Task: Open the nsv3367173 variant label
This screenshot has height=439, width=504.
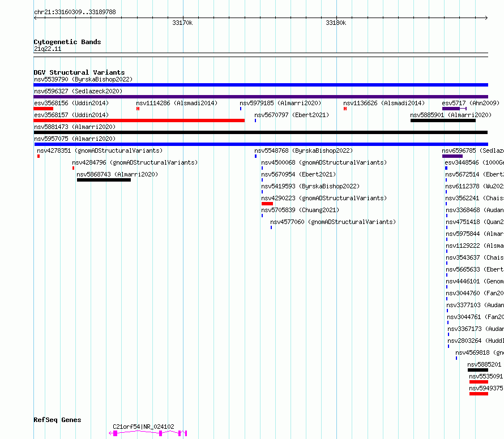Action: (476, 329)
